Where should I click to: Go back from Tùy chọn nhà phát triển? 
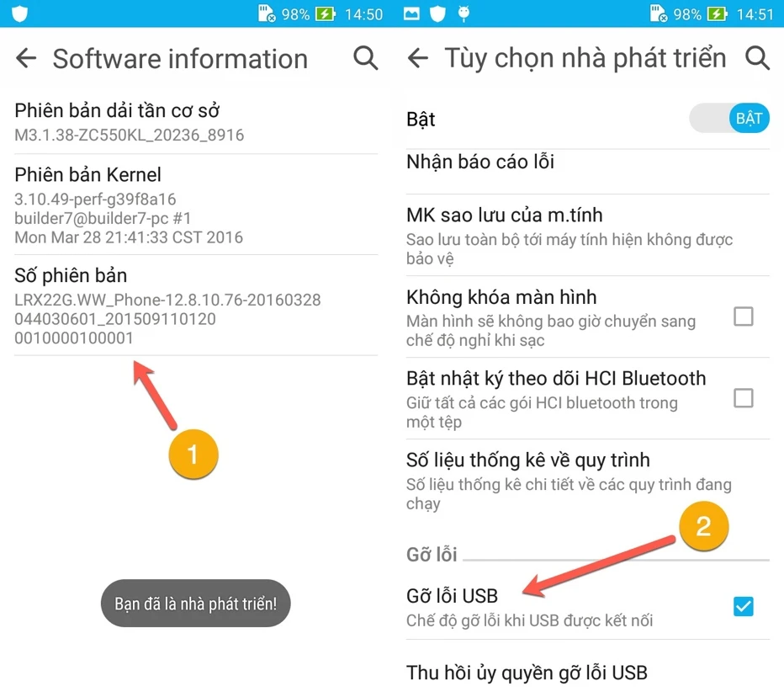click(x=418, y=58)
